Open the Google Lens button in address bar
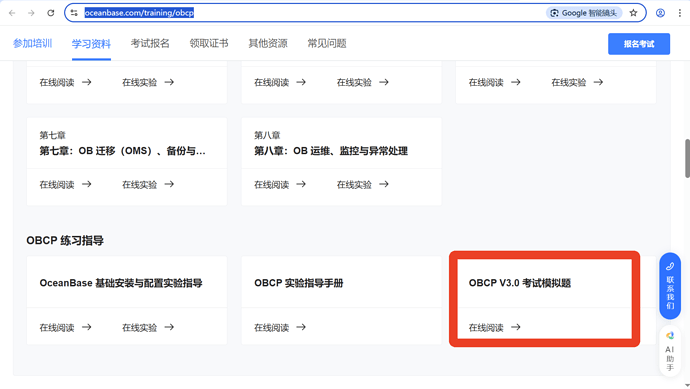The image size is (690, 389). tap(584, 13)
